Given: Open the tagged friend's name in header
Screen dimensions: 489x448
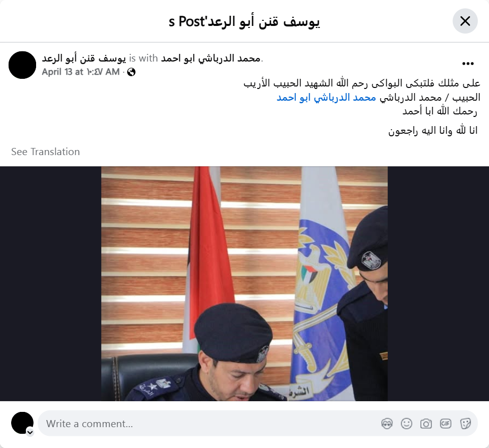Looking at the screenshot, I should point(210,58).
